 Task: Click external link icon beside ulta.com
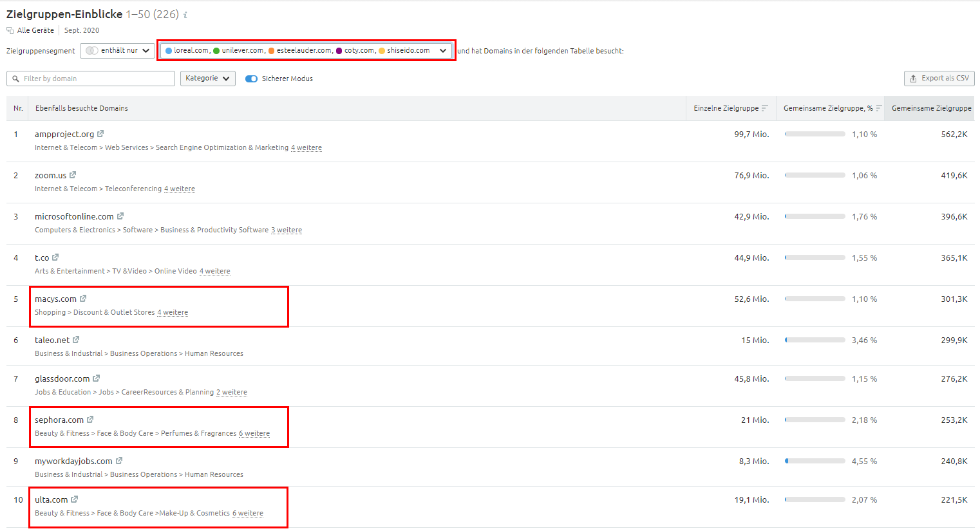click(x=75, y=499)
